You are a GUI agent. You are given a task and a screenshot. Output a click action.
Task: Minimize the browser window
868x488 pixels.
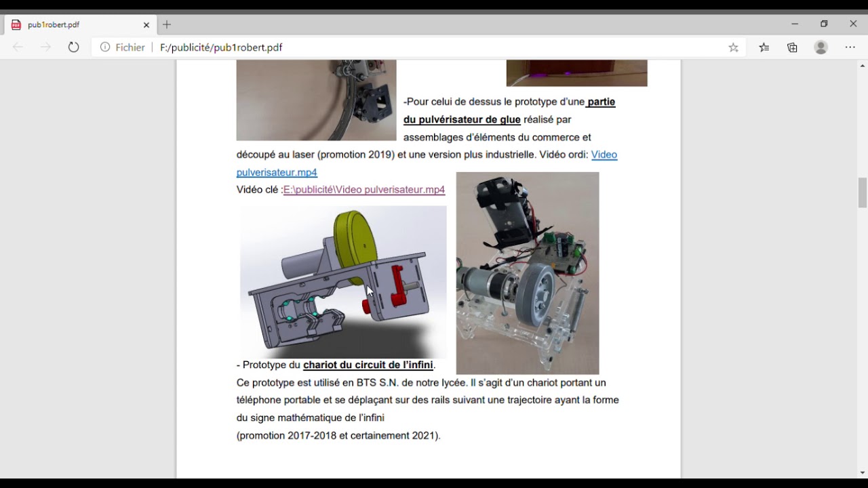pyautogui.click(x=795, y=24)
